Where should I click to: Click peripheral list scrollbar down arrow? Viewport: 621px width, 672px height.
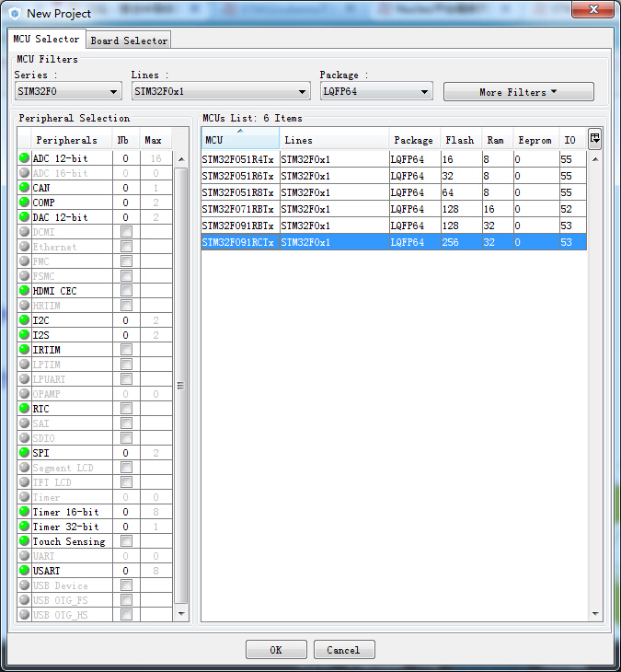pyautogui.click(x=181, y=613)
